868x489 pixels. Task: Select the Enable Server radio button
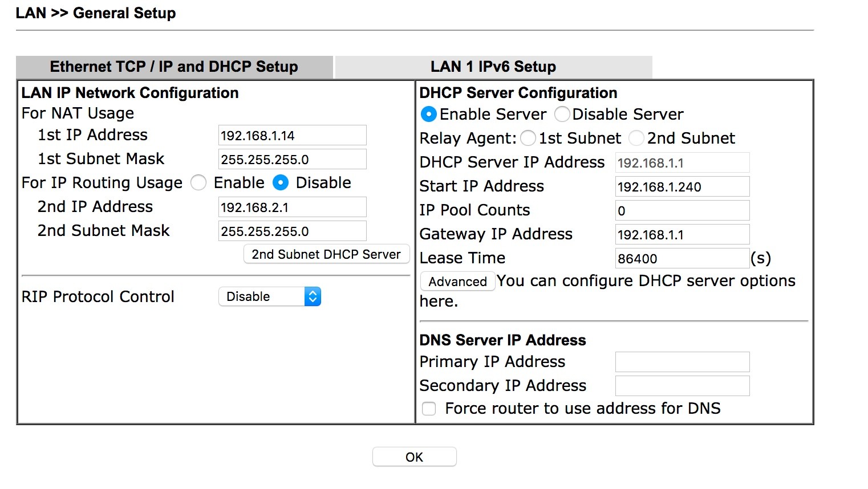click(428, 115)
